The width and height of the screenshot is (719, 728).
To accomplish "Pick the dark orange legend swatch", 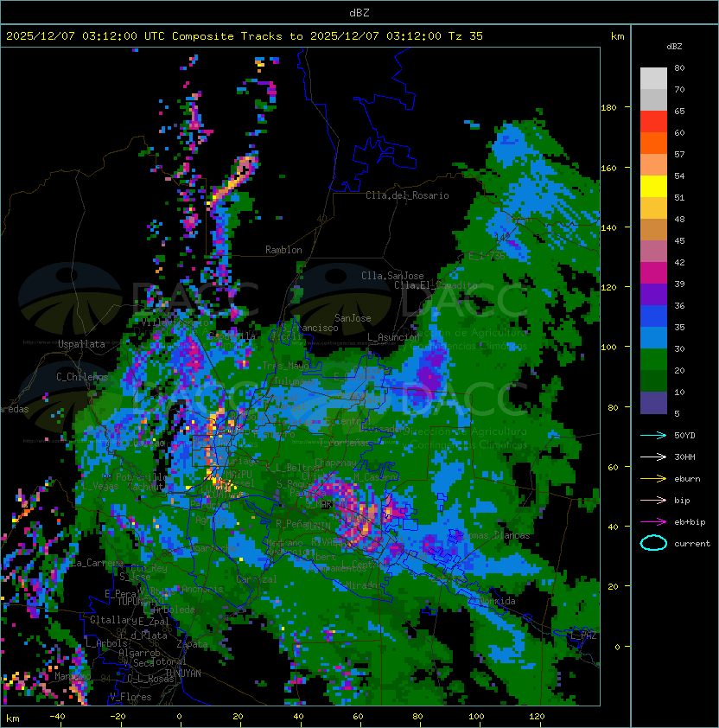I will 653,144.
